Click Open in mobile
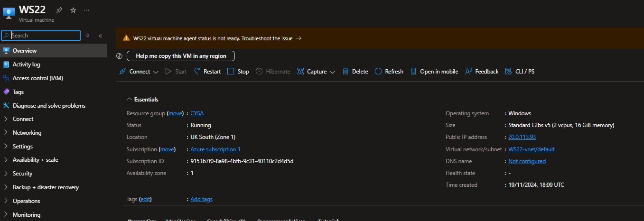644x221 pixels. click(434, 72)
